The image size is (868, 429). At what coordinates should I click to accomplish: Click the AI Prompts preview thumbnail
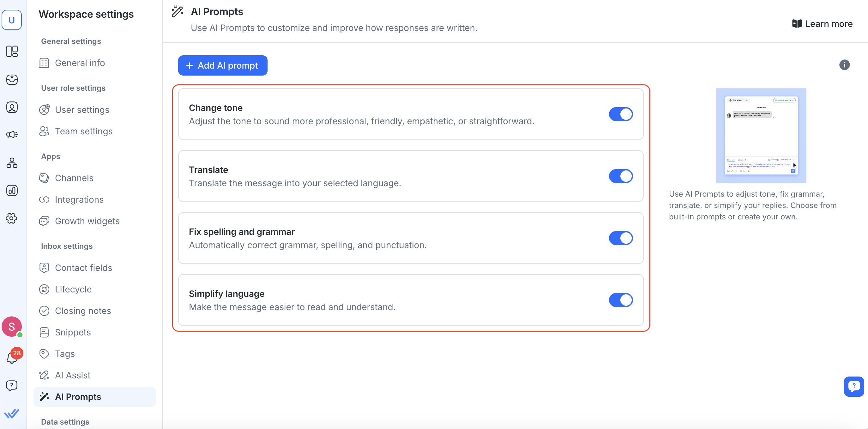pyautogui.click(x=761, y=136)
